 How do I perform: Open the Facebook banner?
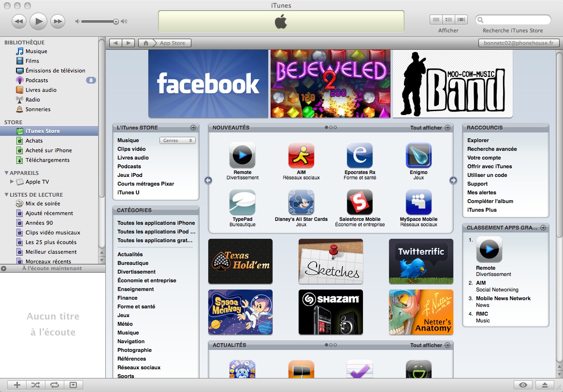tap(208, 84)
